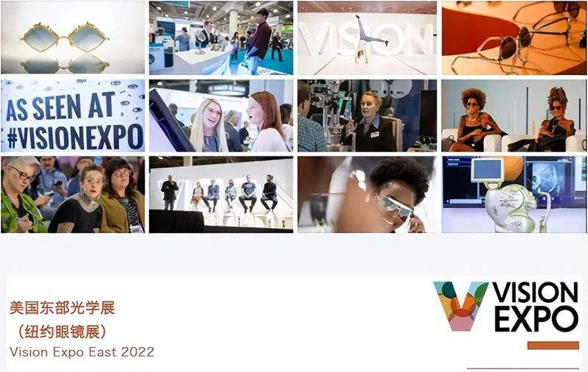This screenshot has height=372, width=588.
Task: Click the eyeglasses on orange table photo
Action: point(514,37)
